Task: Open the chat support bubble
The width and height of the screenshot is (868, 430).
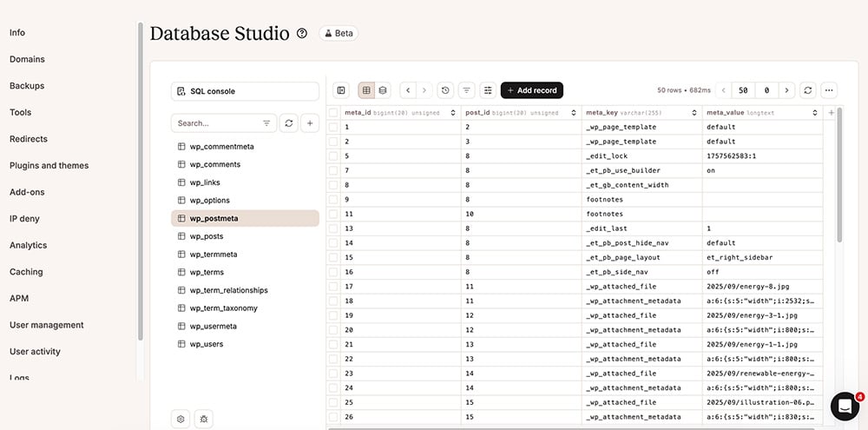Action: click(x=845, y=407)
